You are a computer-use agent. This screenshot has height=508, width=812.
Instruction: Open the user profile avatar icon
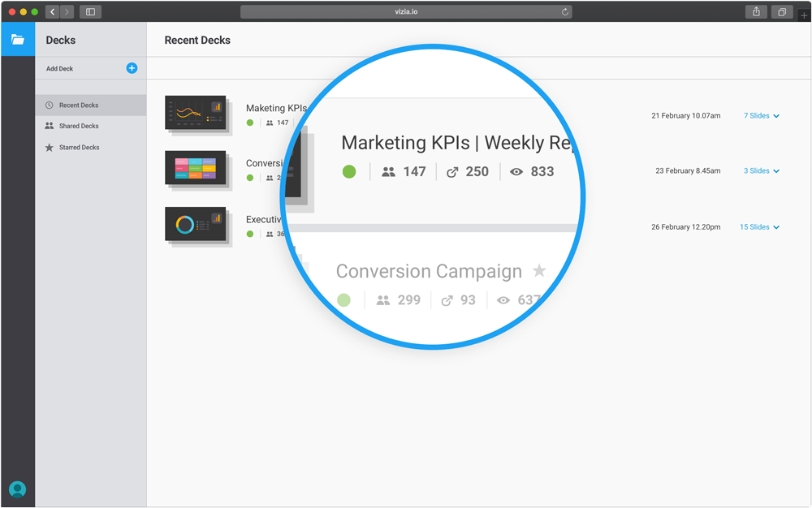click(x=17, y=489)
